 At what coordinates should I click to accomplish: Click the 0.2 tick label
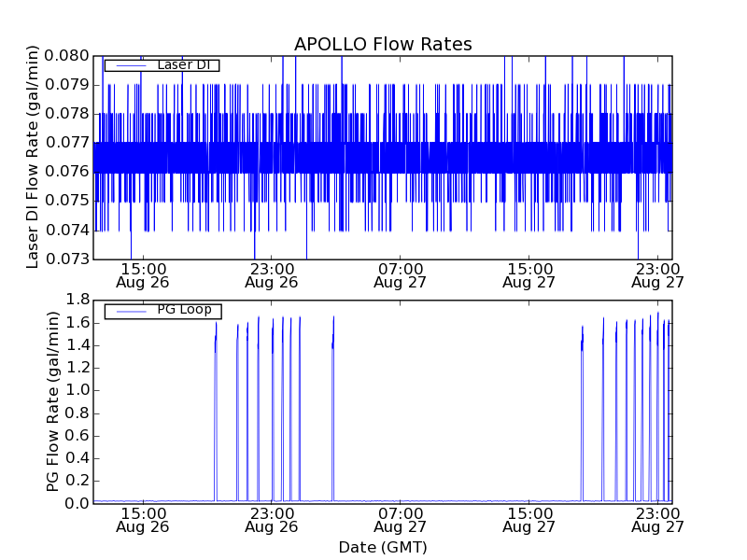pos(78,481)
